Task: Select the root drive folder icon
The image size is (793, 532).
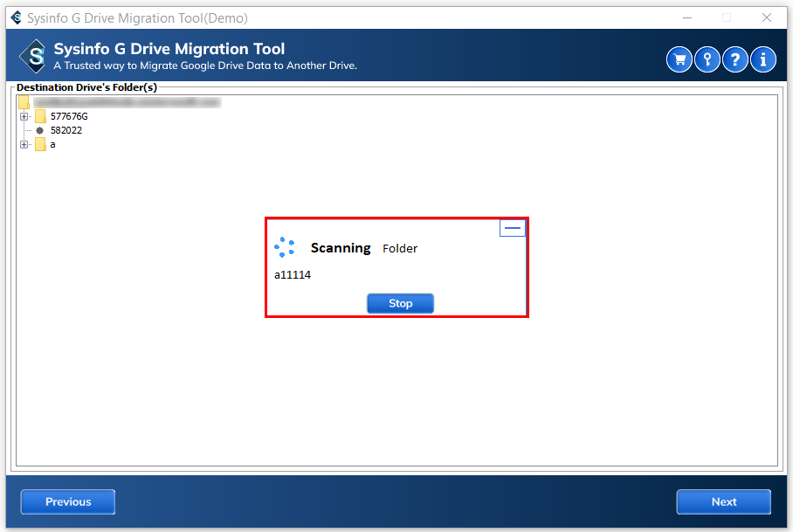Action: (24, 102)
